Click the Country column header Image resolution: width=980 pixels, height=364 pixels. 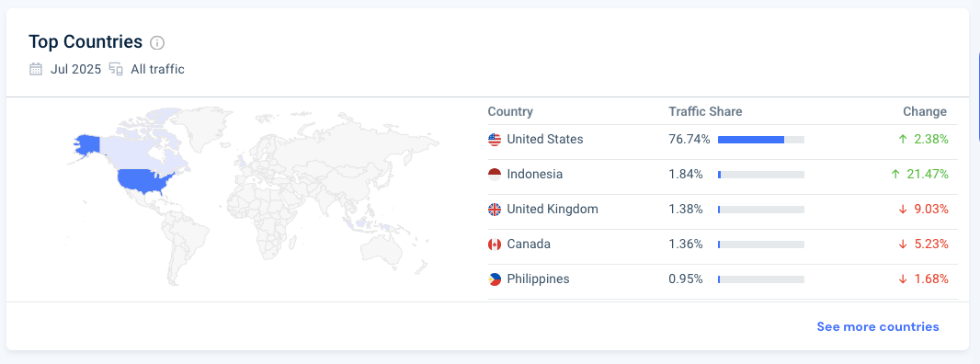point(510,112)
